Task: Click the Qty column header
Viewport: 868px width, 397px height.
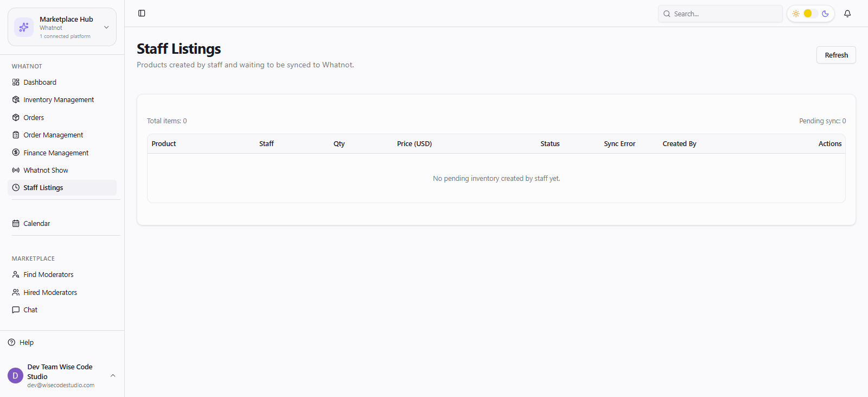Action: (339, 143)
